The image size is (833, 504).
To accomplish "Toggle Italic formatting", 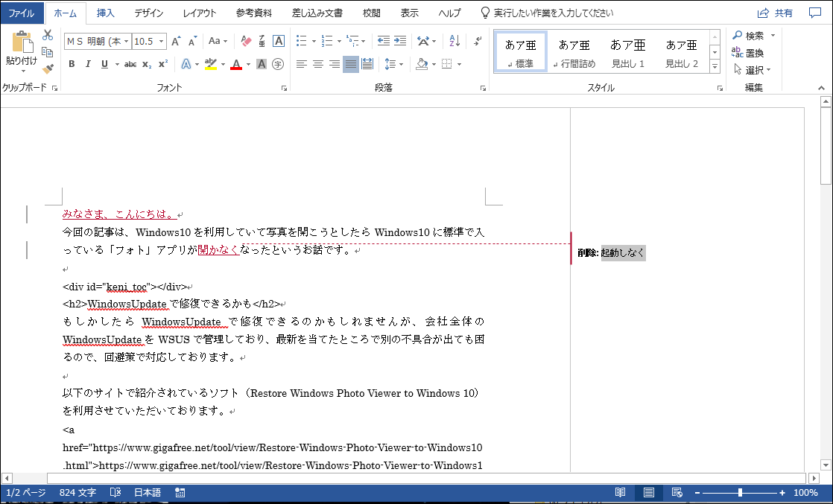I will point(88,64).
